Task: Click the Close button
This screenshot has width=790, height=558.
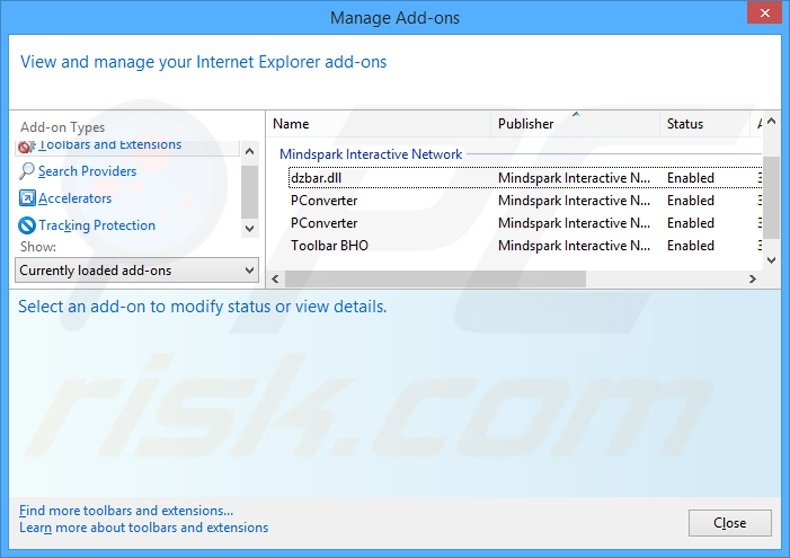Action: pyautogui.click(x=730, y=523)
